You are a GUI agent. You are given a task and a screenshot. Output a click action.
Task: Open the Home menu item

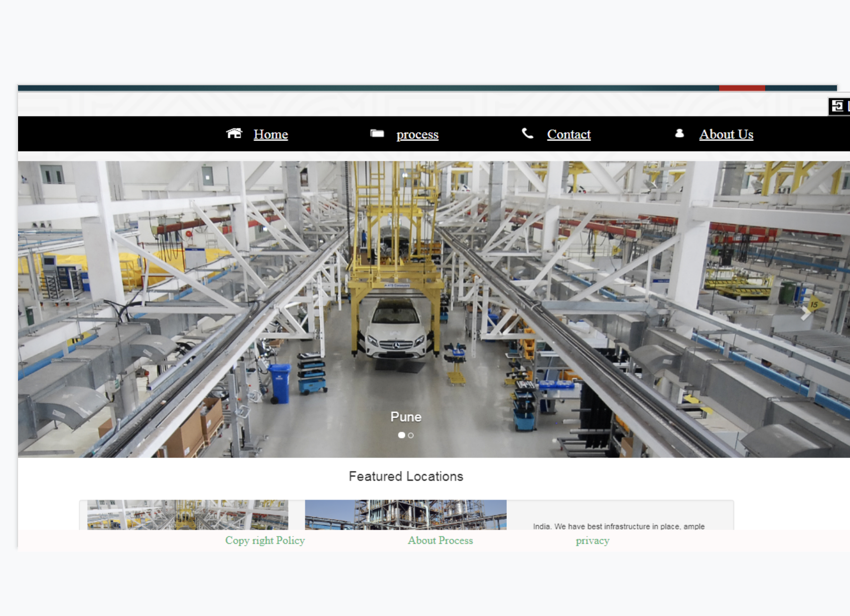coord(270,134)
